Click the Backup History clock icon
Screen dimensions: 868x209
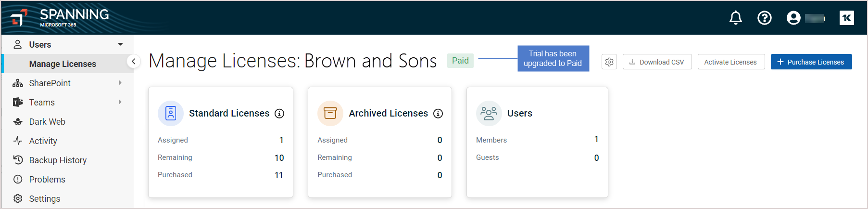click(x=18, y=160)
